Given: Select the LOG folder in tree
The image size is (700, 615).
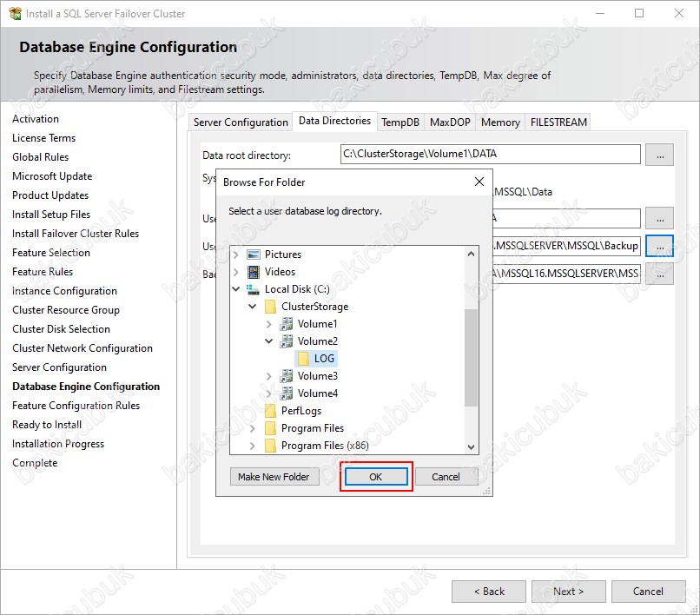Looking at the screenshot, I should pyautogui.click(x=324, y=359).
